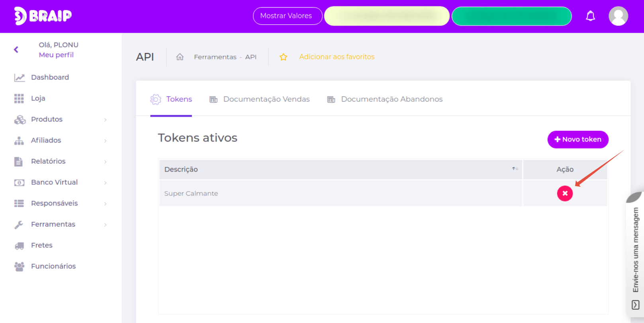Click Adicionar aos favoritos link
The height and width of the screenshot is (323, 644).
pyautogui.click(x=337, y=57)
